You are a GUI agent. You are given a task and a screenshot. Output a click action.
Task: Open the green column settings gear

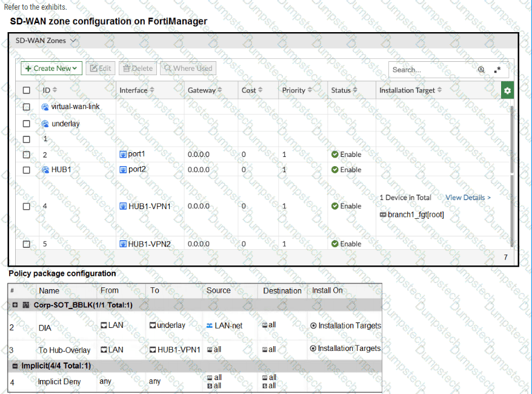507,90
